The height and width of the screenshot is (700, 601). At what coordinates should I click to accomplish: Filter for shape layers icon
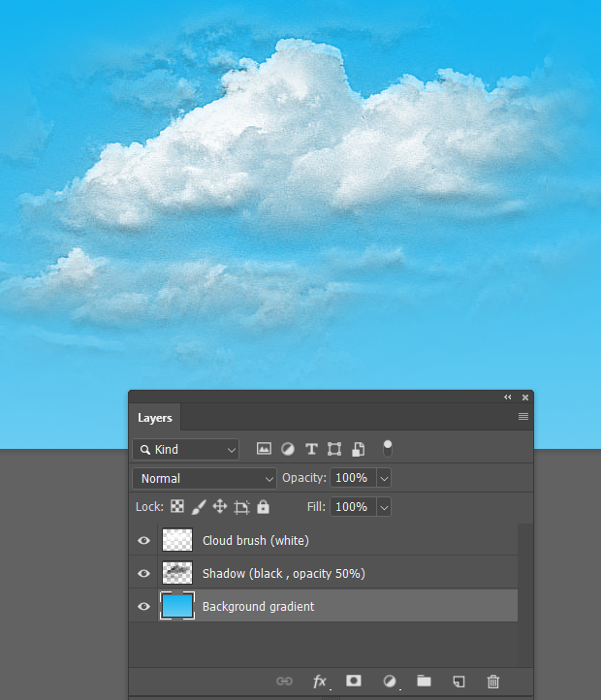(334, 449)
